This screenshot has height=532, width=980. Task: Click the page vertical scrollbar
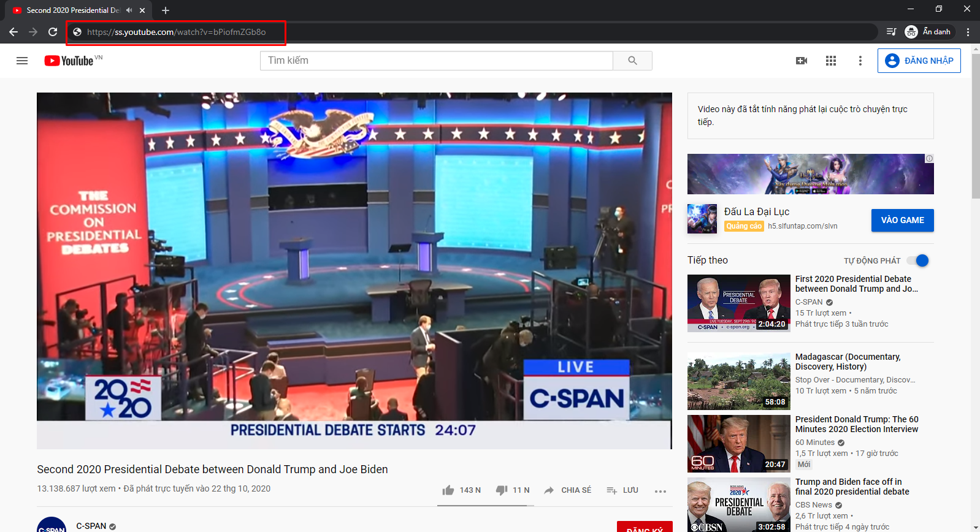point(975,126)
